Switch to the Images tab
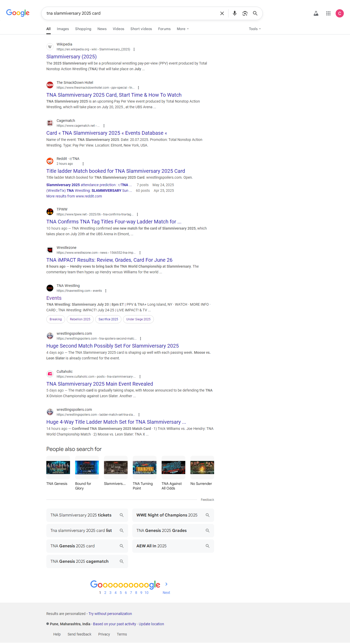Viewport: 350px width, 644px height. tap(63, 29)
